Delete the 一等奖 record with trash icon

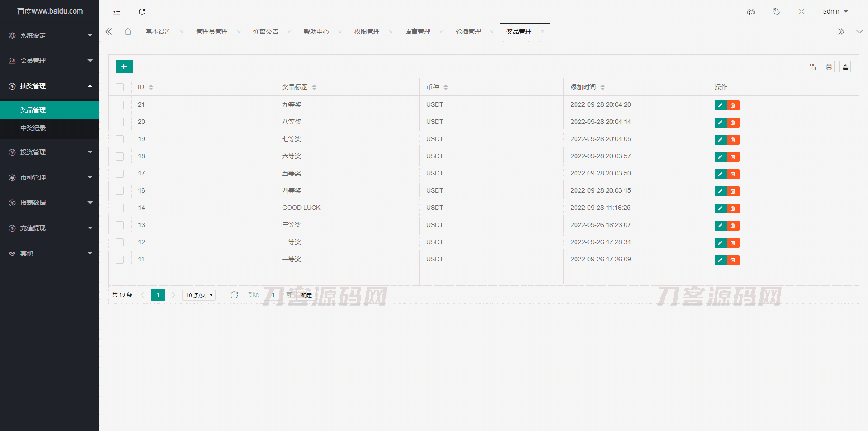click(733, 260)
